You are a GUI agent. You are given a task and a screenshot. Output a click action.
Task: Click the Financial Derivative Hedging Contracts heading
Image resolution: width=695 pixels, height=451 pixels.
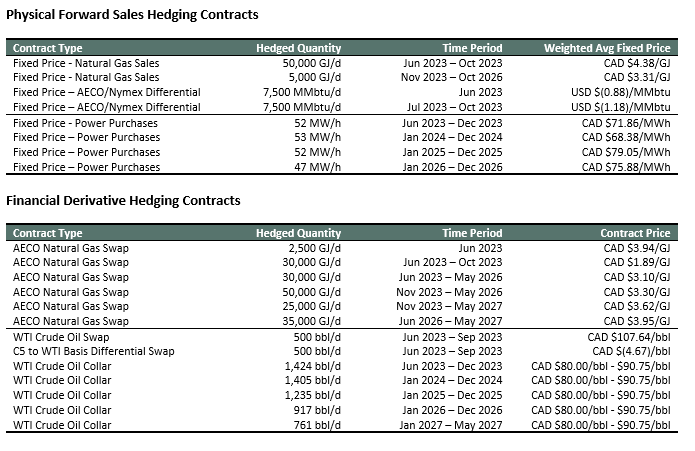pos(123,201)
